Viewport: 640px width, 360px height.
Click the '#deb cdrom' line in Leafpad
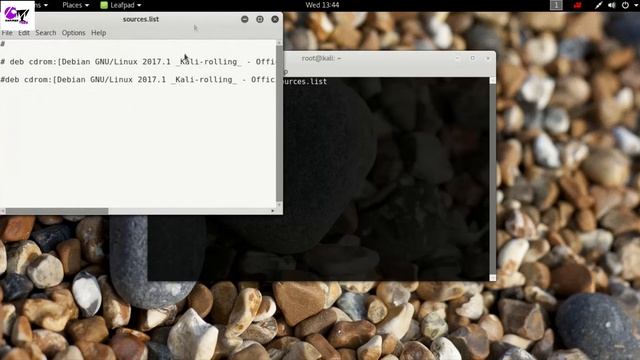(x=138, y=80)
